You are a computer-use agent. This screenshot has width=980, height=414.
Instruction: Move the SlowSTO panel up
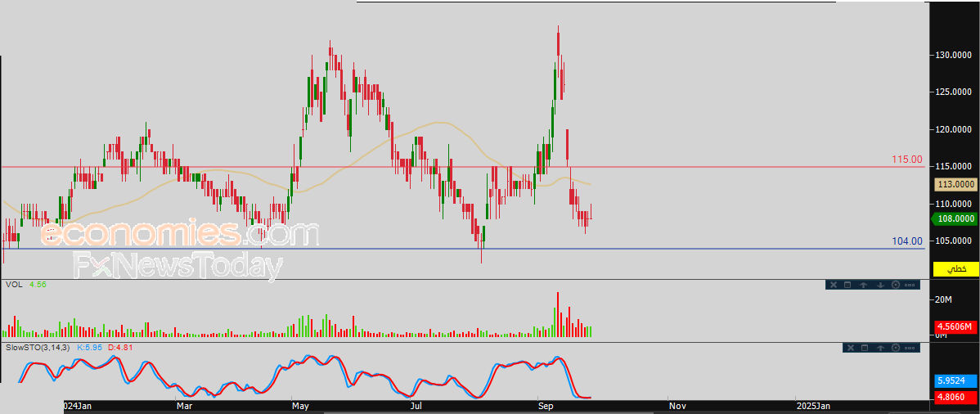(x=879, y=348)
